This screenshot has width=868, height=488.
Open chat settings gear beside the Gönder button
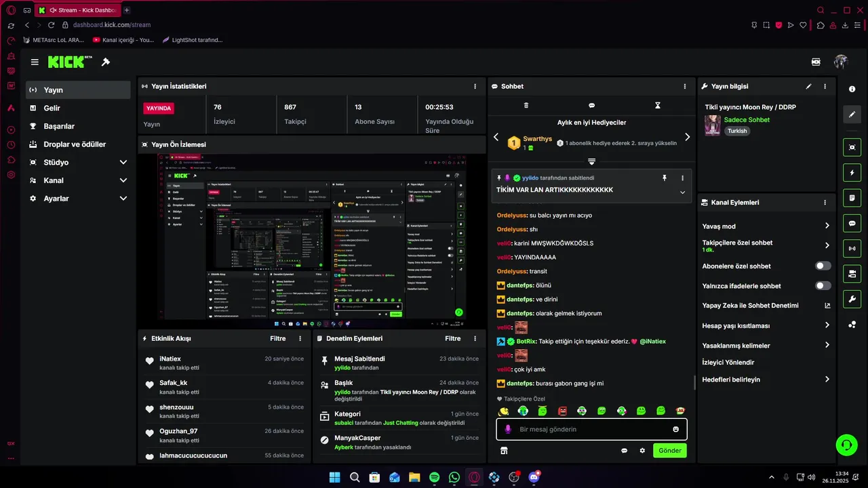(642, 451)
